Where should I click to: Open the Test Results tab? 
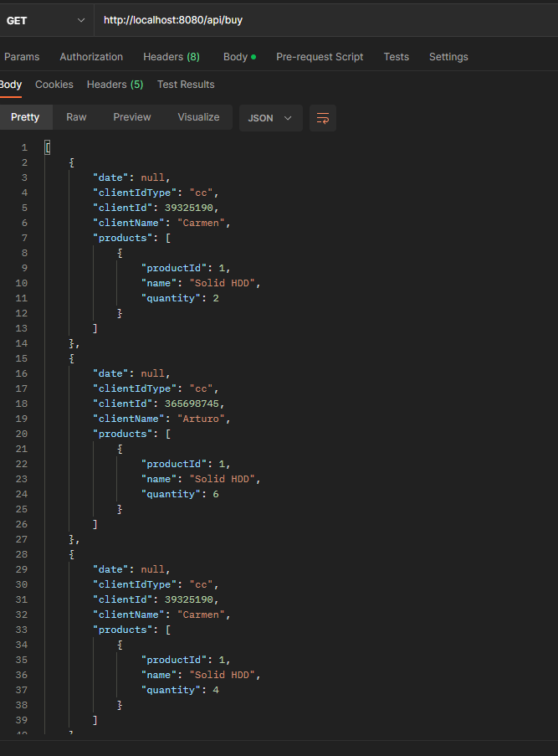(186, 85)
